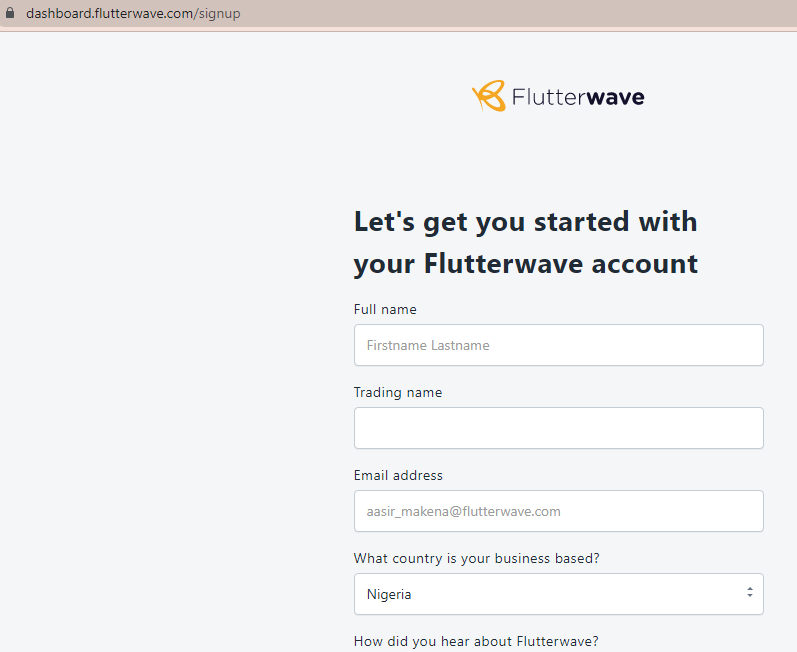This screenshot has width=797, height=652.
Task: Click the 'Trading name' label
Action: point(398,393)
